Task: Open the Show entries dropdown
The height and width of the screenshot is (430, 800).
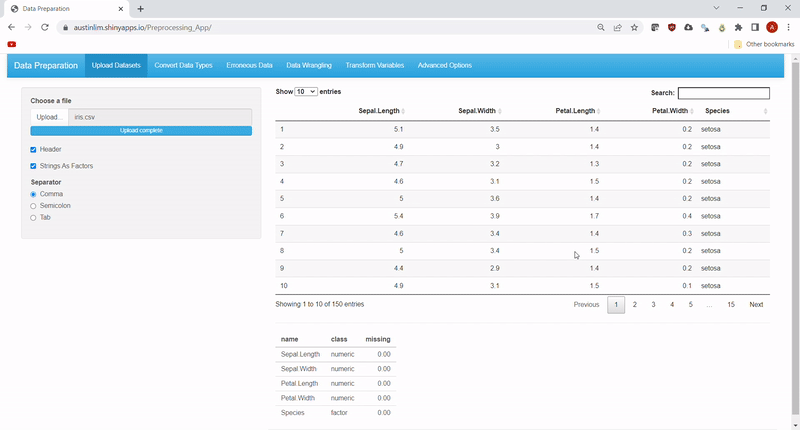Action: tap(306, 92)
